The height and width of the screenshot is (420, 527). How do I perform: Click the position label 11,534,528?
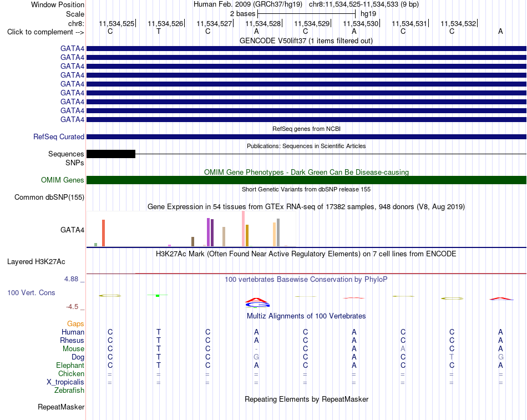pos(263,23)
